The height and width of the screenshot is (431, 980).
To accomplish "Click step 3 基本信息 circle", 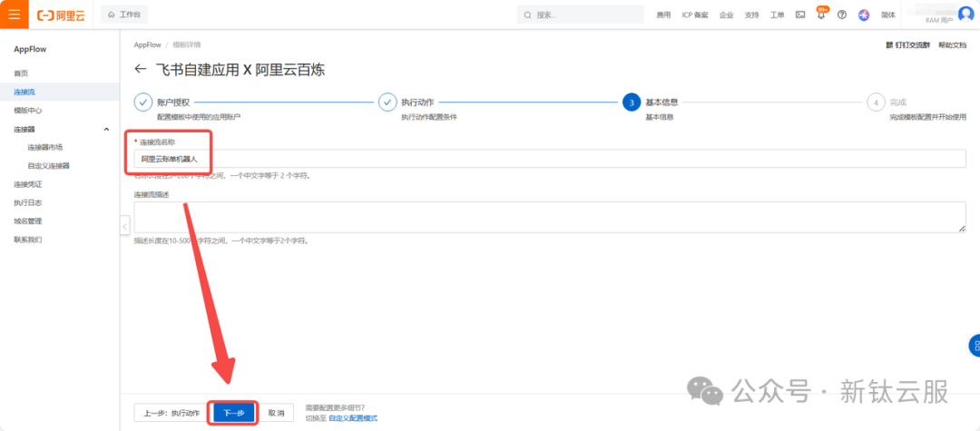I will tap(632, 103).
